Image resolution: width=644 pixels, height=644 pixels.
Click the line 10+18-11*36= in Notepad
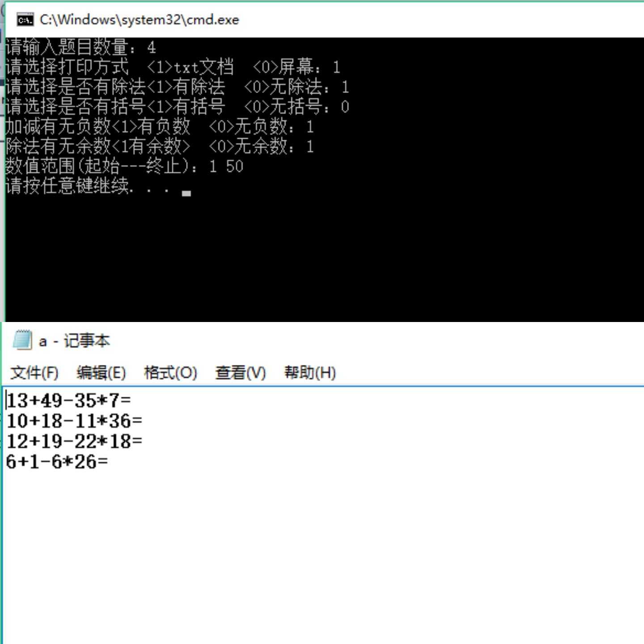coord(74,421)
